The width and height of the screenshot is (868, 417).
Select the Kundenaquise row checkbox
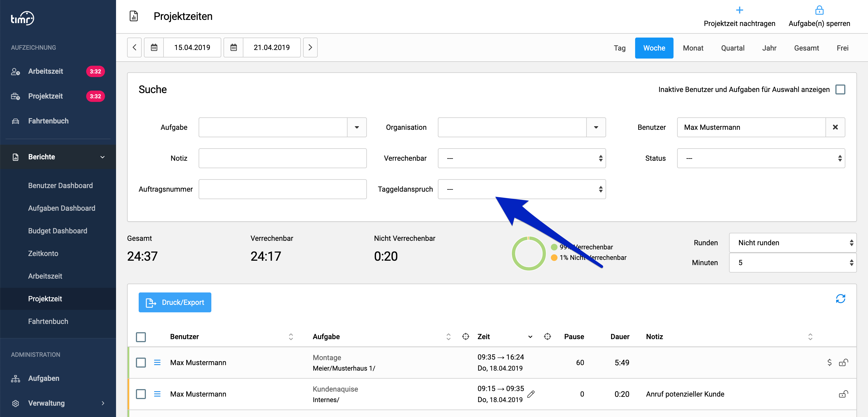[141, 394]
